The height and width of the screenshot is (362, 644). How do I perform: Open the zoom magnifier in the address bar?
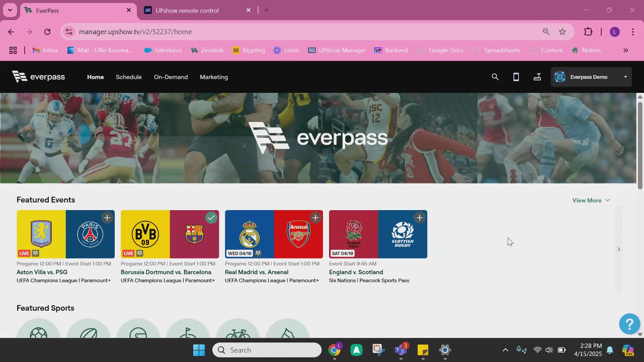(546, 32)
